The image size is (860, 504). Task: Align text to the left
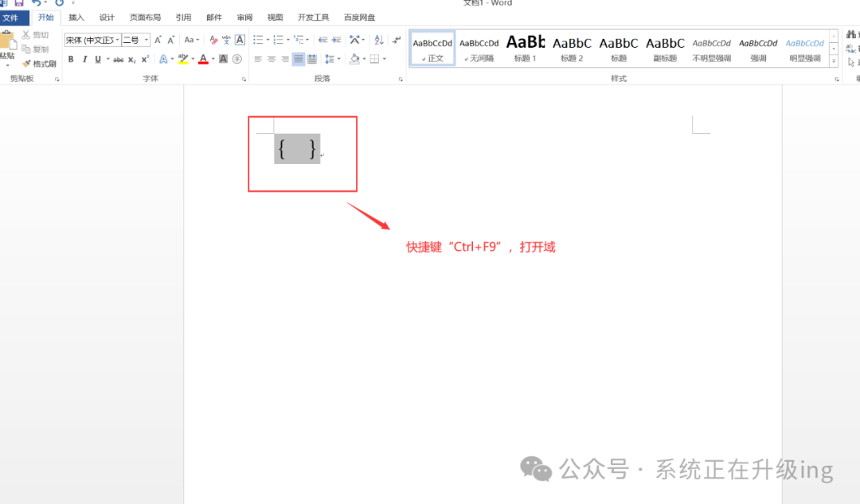click(258, 59)
